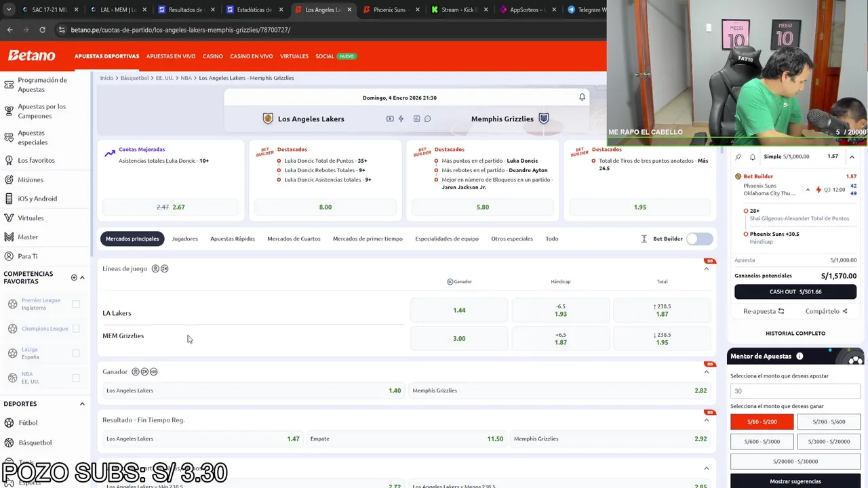
Task: Select the Apuestas Rápidas tab
Action: pos(233,239)
